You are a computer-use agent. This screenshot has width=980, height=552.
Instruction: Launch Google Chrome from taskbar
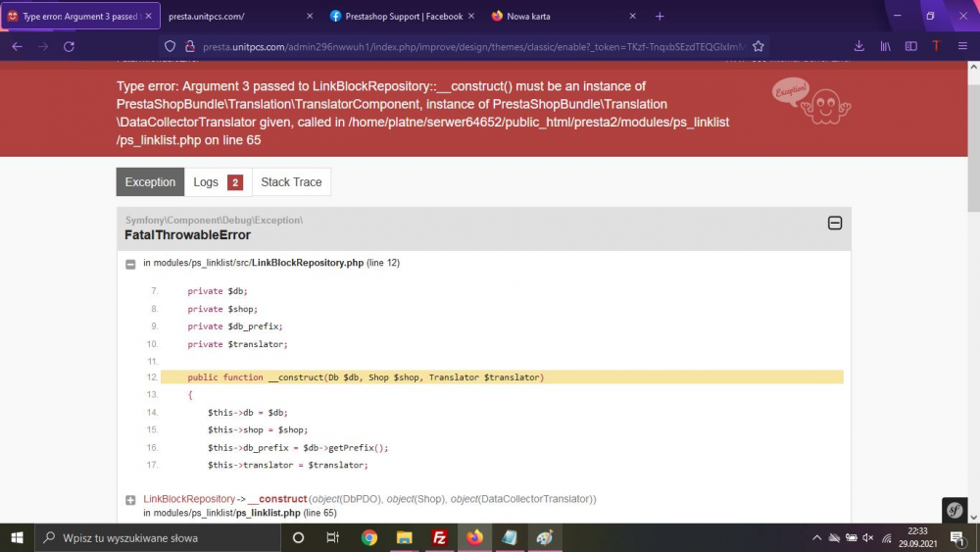tap(369, 537)
